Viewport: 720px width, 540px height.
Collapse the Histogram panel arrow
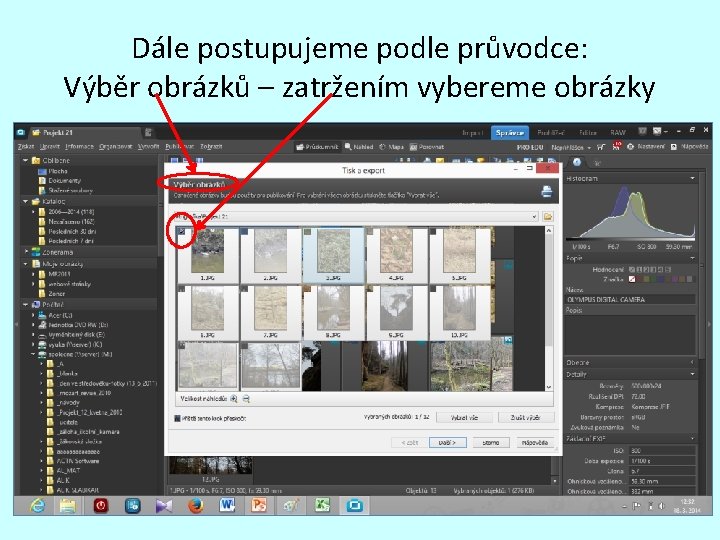click(x=692, y=178)
